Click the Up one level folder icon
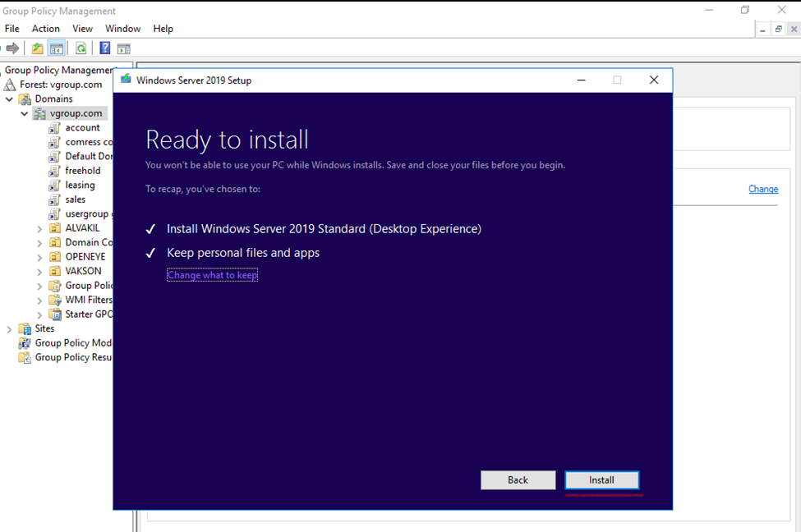The image size is (801, 532). click(x=38, y=48)
